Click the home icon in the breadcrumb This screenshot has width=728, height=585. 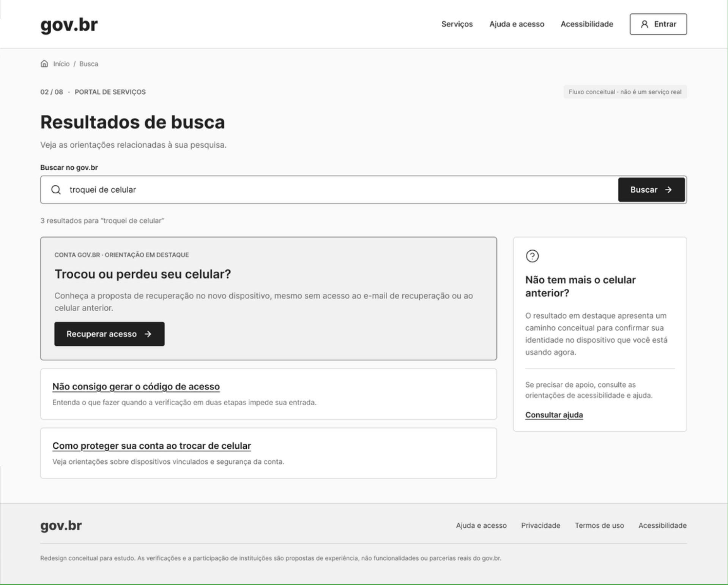click(44, 63)
